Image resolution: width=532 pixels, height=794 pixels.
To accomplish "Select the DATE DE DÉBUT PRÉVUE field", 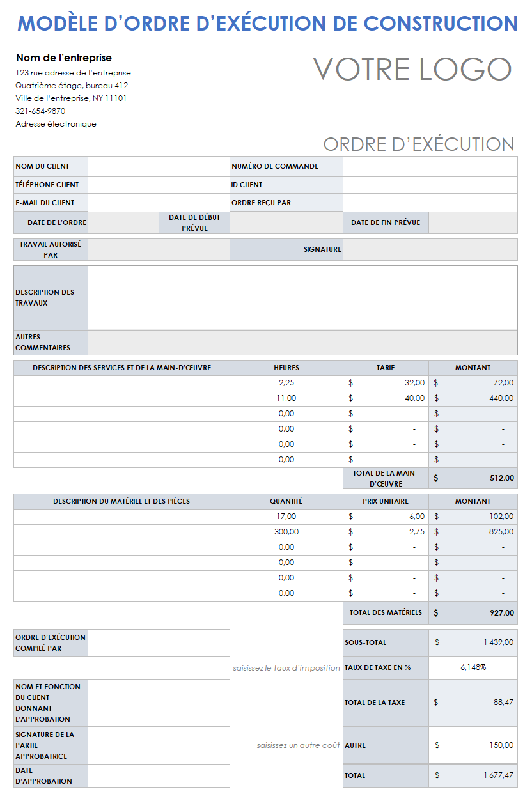I will coord(285,222).
